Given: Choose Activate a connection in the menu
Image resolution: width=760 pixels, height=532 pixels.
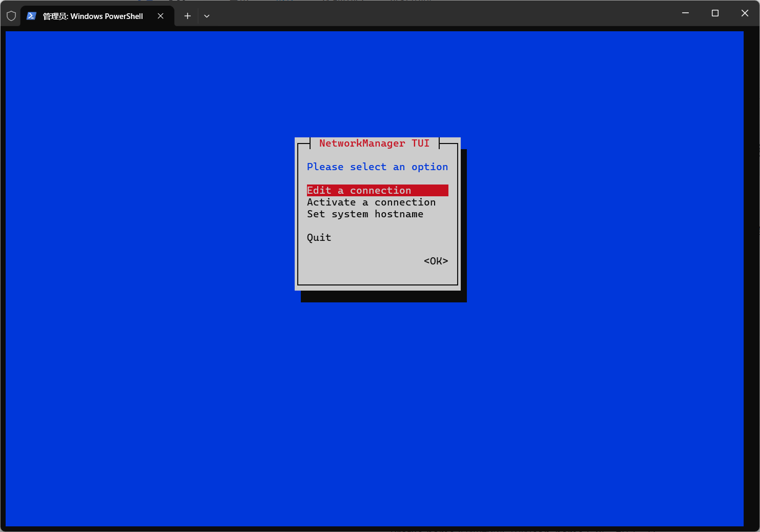Looking at the screenshot, I should [x=371, y=202].
